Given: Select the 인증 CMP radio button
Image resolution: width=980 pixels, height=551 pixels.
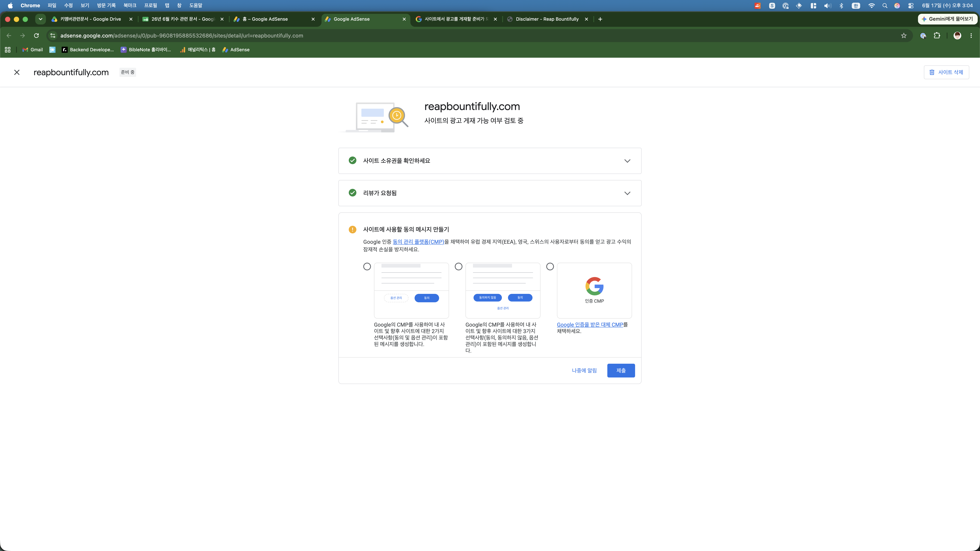Looking at the screenshot, I should [x=550, y=267].
